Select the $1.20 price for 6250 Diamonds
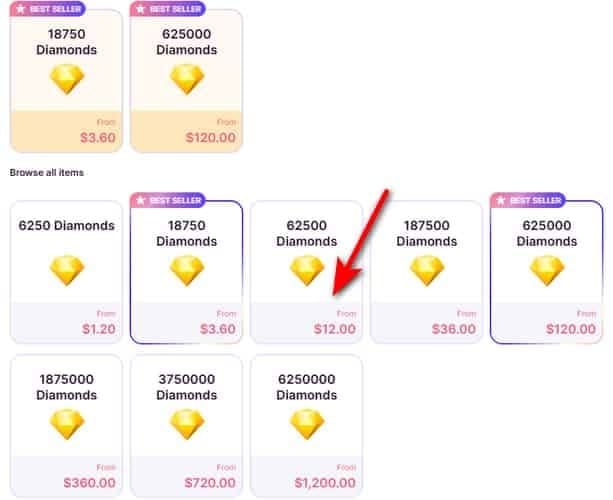Viewport: 613px width, 500px height. coord(97,329)
